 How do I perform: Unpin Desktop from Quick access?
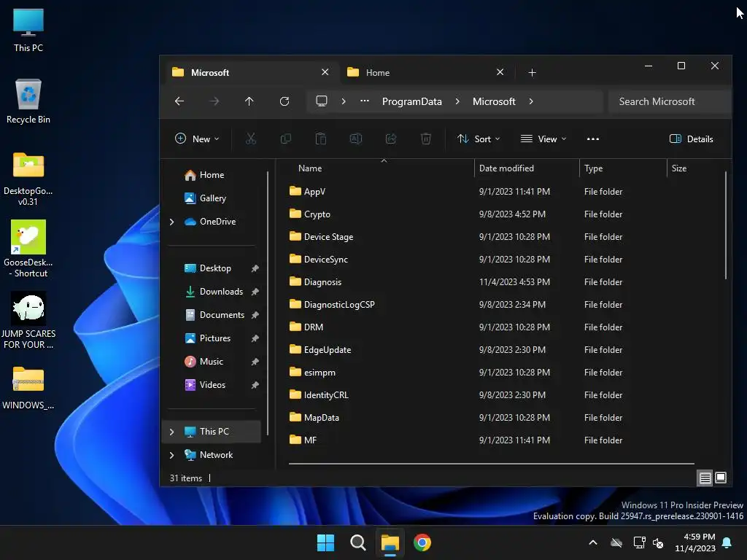255,268
